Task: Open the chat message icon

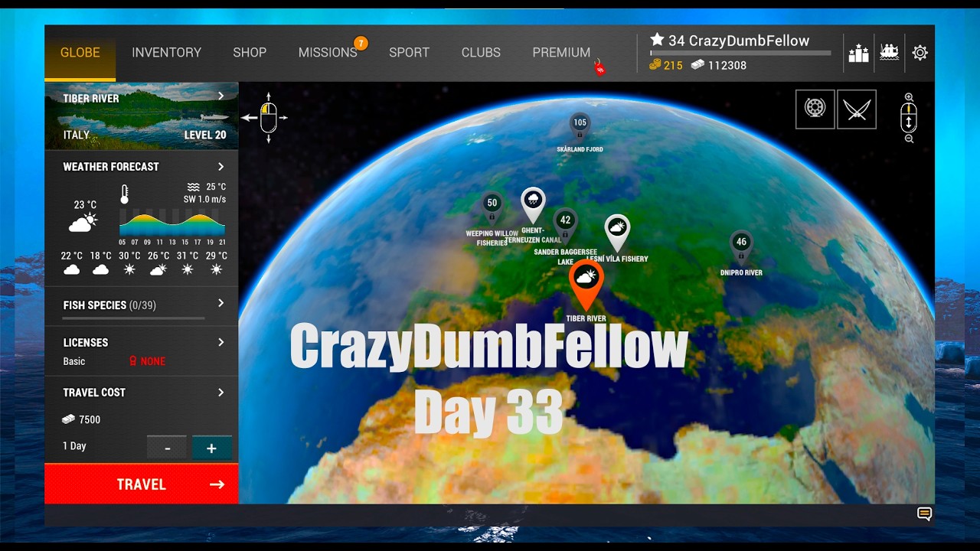Action: coord(924,514)
